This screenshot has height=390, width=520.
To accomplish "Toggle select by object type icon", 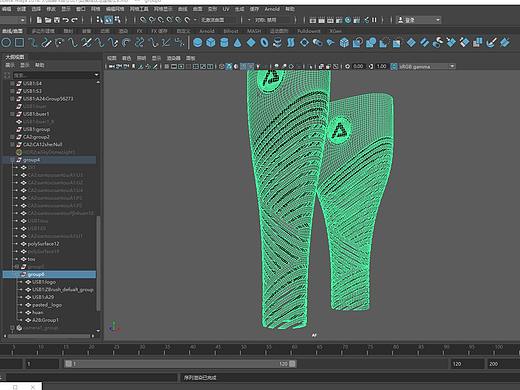I will tap(108, 20).
